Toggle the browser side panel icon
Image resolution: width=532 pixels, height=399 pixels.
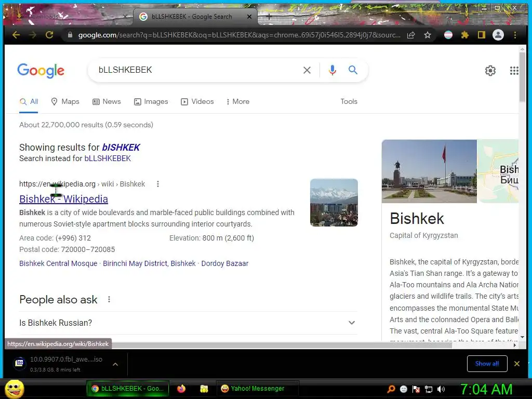coord(482,35)
